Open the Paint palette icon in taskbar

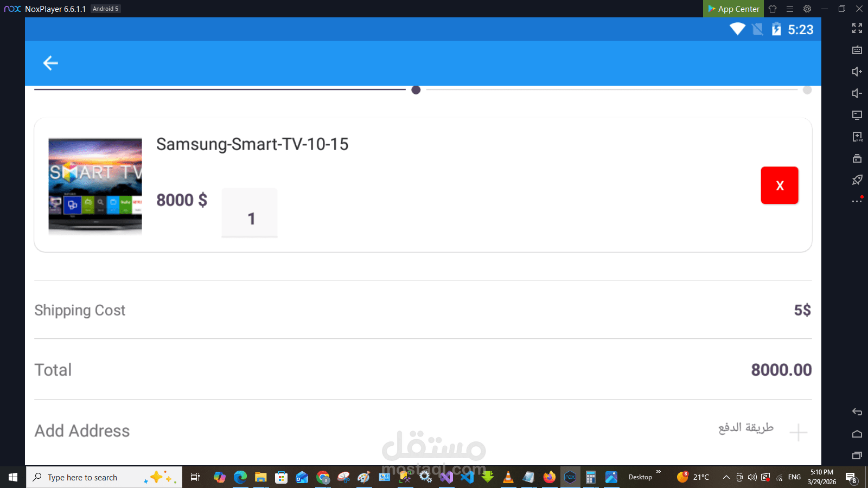pyautogui.click(x=364, y=477)
